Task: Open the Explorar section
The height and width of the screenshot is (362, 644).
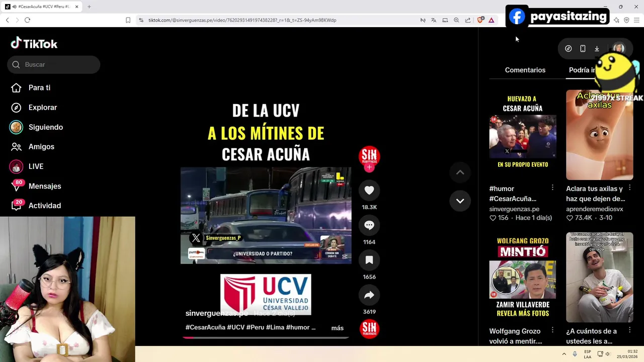Action: tap(34, 108)
